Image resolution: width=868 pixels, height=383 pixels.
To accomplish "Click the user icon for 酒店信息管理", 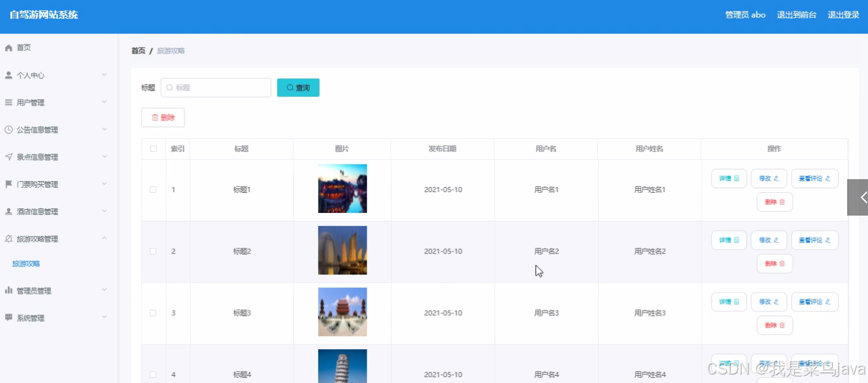I will pos(9,212).
